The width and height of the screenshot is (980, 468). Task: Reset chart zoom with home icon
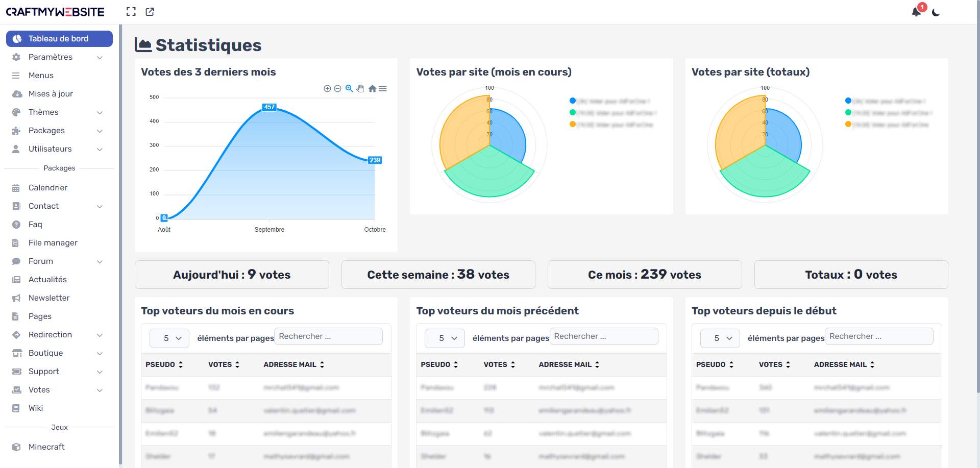click(372, 88)
